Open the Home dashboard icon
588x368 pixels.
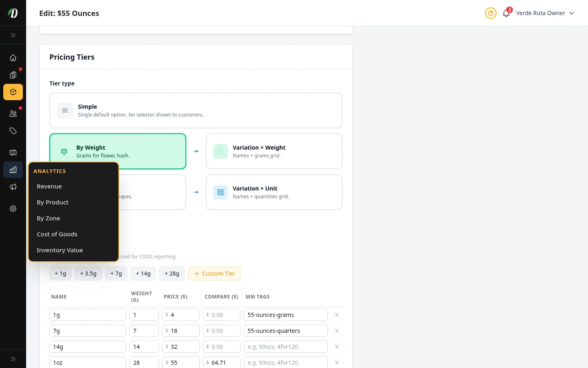click(x=13, y=58)
